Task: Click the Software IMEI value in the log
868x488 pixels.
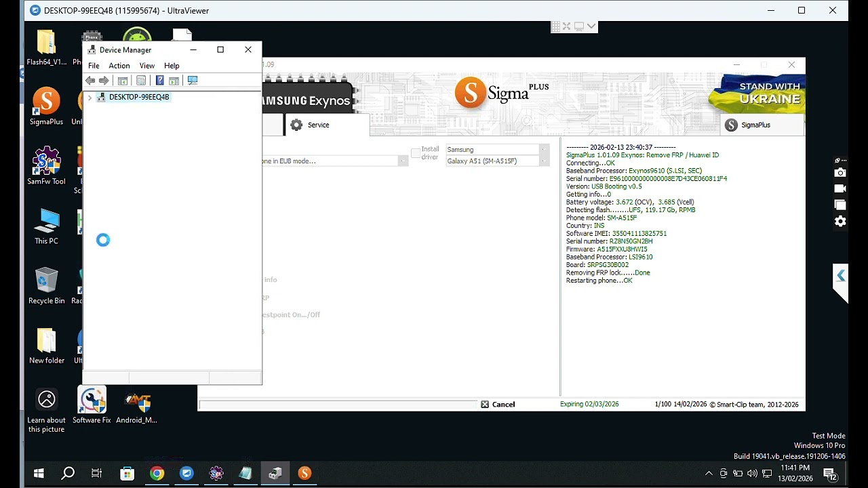Action: 639,234
